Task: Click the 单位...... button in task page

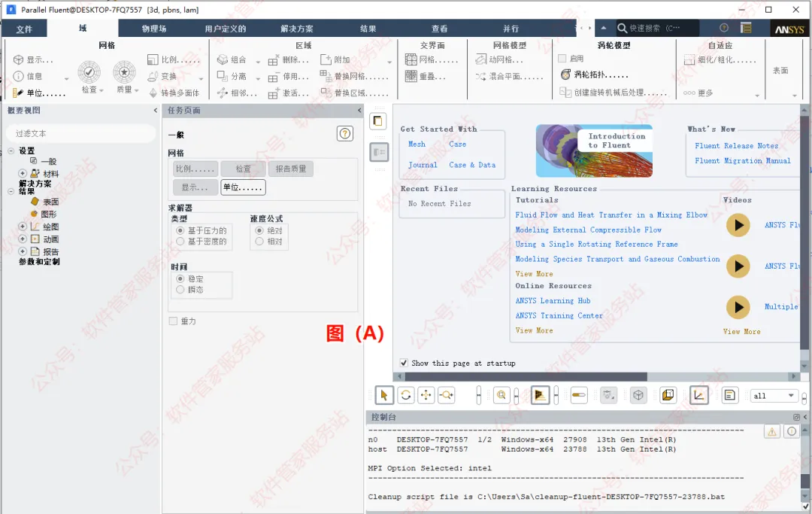Action: [x=243, y=187]
